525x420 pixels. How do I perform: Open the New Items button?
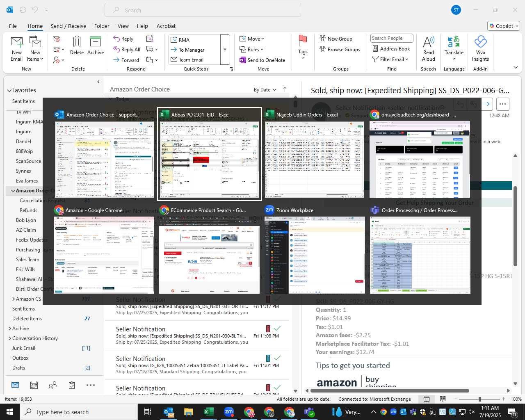(35, 49)
